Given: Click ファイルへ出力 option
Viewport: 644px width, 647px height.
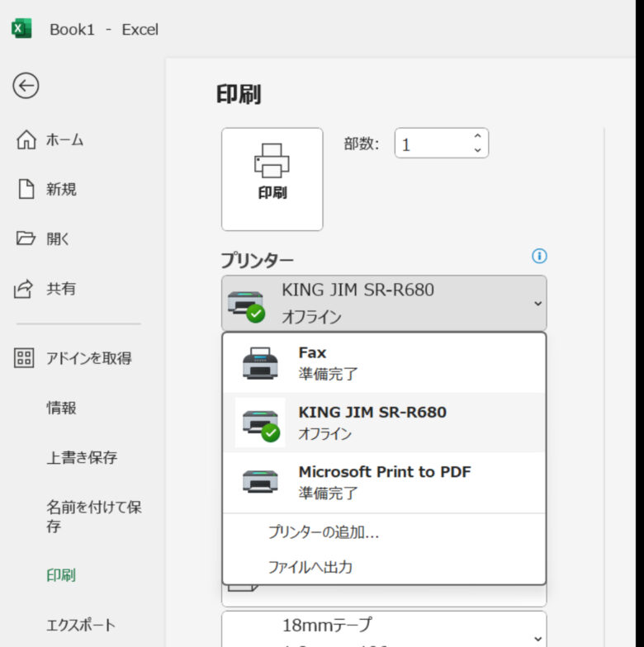Looking at the screenshot, I should click(x=384, y=567).
